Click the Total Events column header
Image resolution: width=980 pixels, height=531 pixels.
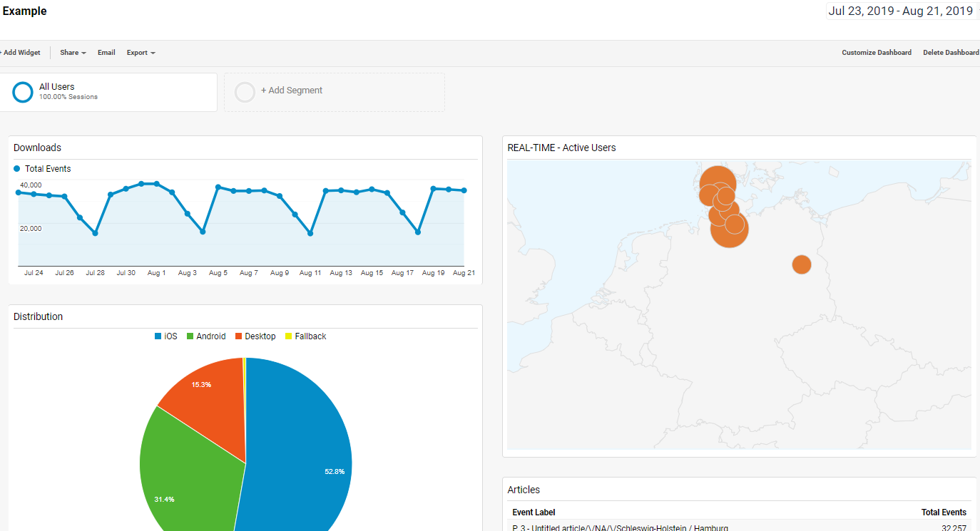click(944, 512)
